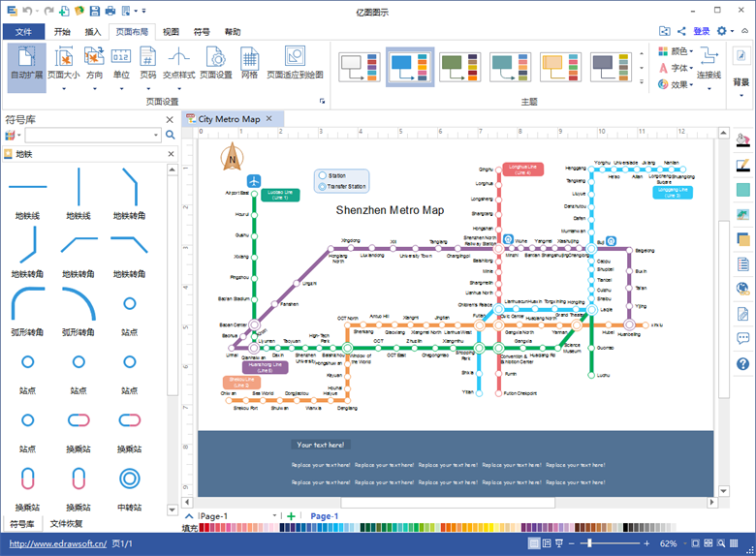Viewport: 756px width, 556px height.
Task: Open the line pen sidebar panel
Action: [x=743, y=166]
